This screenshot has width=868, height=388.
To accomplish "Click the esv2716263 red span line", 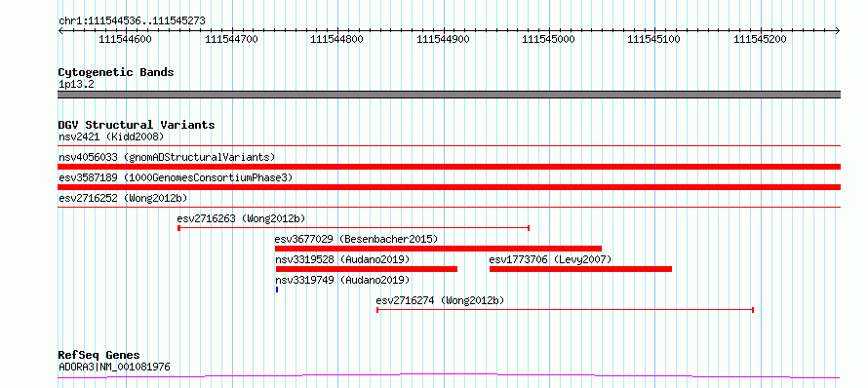I will tap(354, 228).
